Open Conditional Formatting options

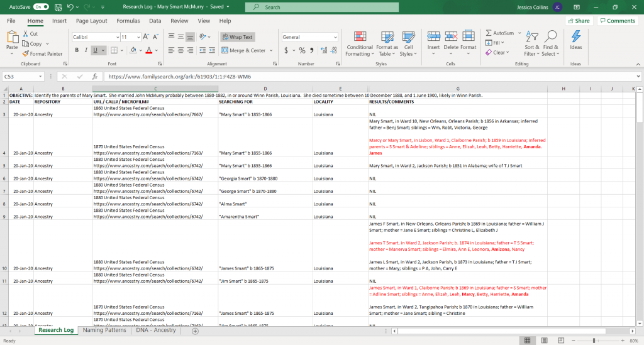click(x=360, y=43)
